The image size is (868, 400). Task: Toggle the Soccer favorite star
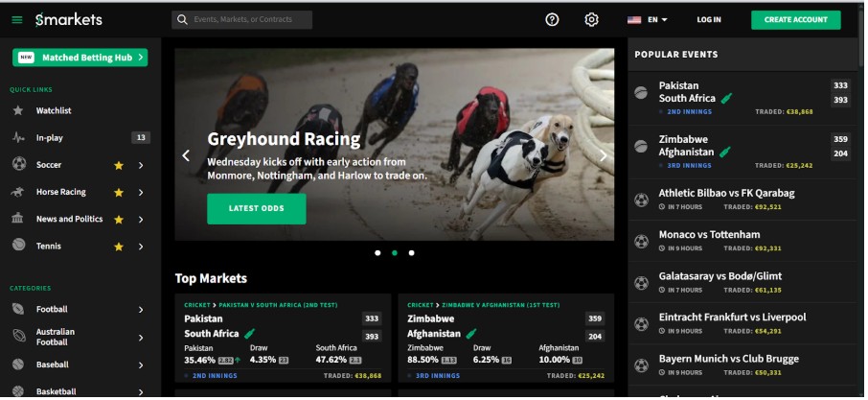119,165
